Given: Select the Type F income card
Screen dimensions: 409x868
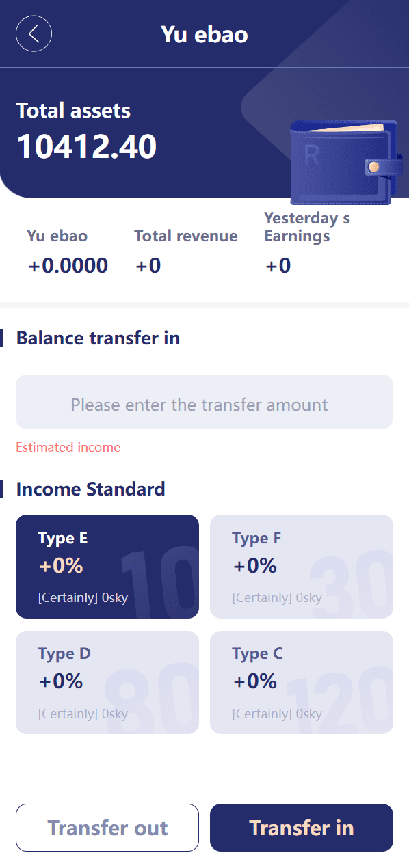Looking at the screenshot, I should pyautogui.click(x=302, y=567).
